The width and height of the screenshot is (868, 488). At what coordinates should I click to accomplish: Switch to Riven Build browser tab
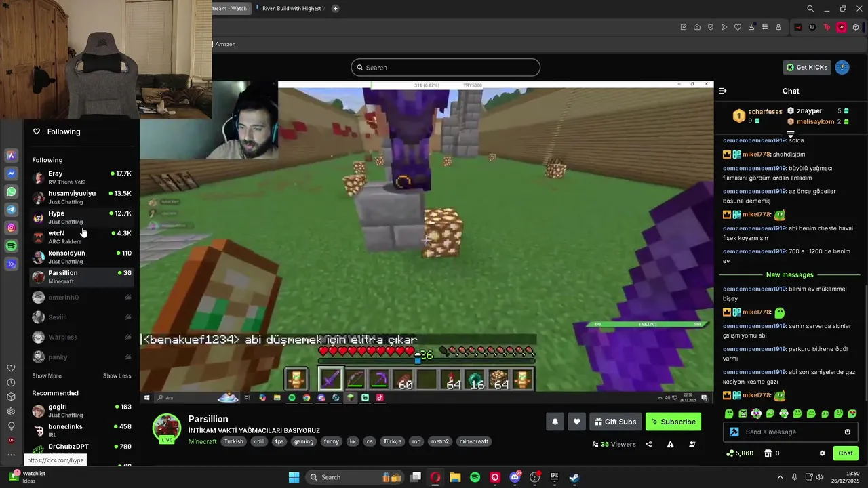click(x=289, y=9)
